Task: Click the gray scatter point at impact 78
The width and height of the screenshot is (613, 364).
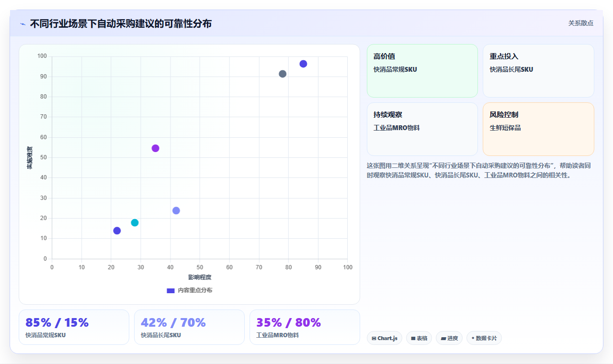Action: (x=283, y=74)
